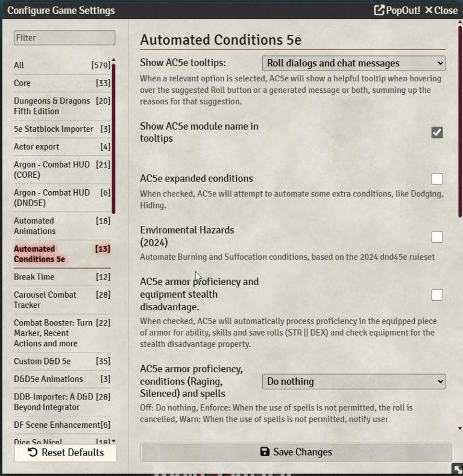The image size is (463, 476).
Task: Click the resize handle icon at the window corner
Action: [457, 469]
